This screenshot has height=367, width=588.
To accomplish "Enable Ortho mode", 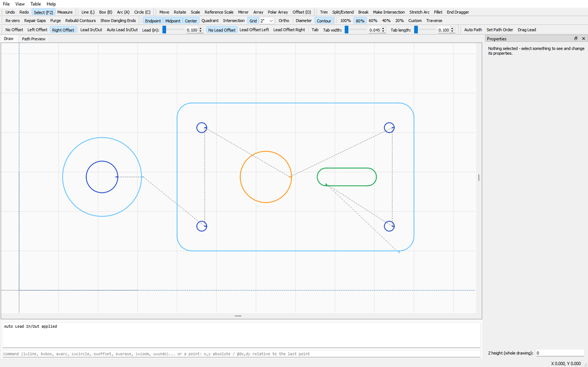I will [x=284, y=21].
